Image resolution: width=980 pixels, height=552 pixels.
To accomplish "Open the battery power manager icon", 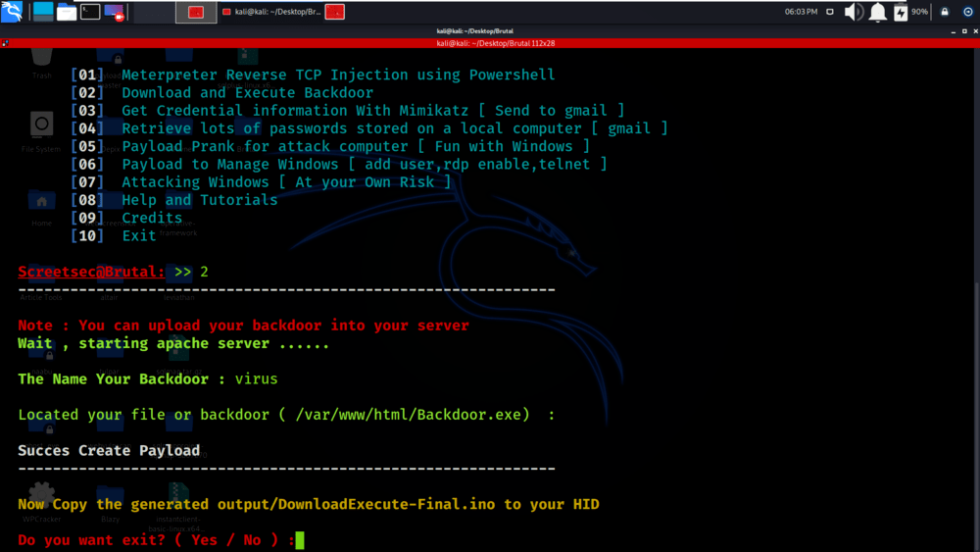I will (901, 12).
